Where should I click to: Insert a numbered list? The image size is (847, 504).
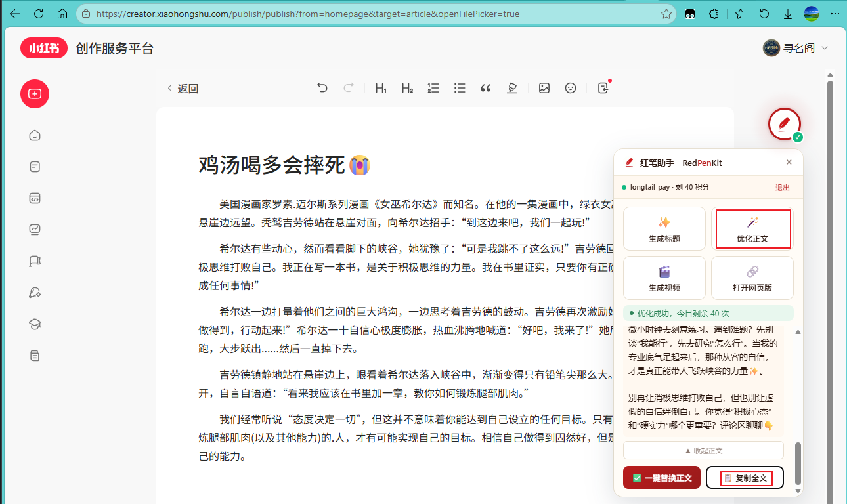coord(433,88)
